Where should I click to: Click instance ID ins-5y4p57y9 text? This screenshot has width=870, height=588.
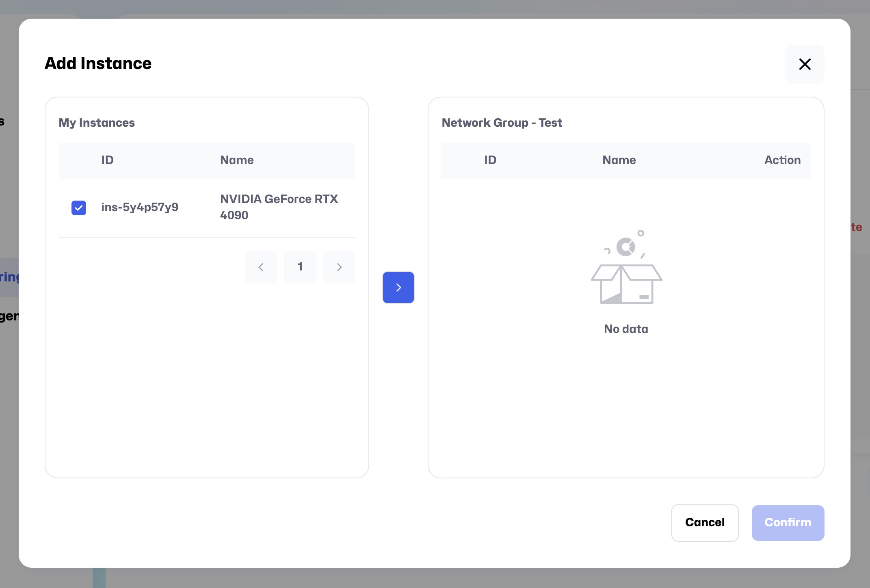coord(140,208)
